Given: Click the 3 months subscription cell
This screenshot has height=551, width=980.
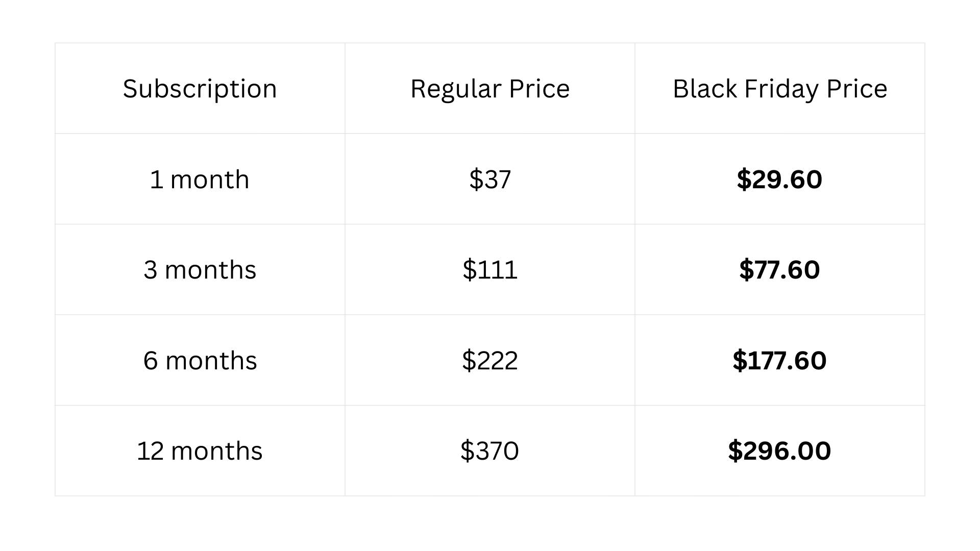Looking at the screenshot, I should pos(200,270).
